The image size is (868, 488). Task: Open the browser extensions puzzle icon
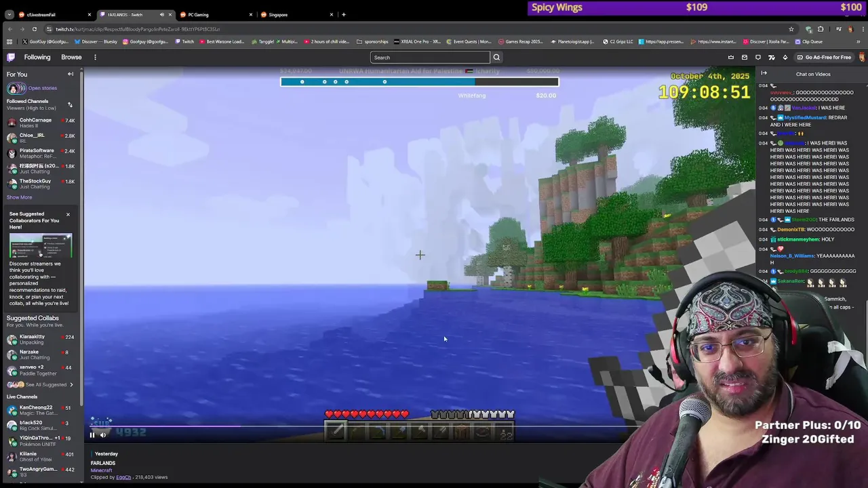pyautogui.click(x=821, y=29)
